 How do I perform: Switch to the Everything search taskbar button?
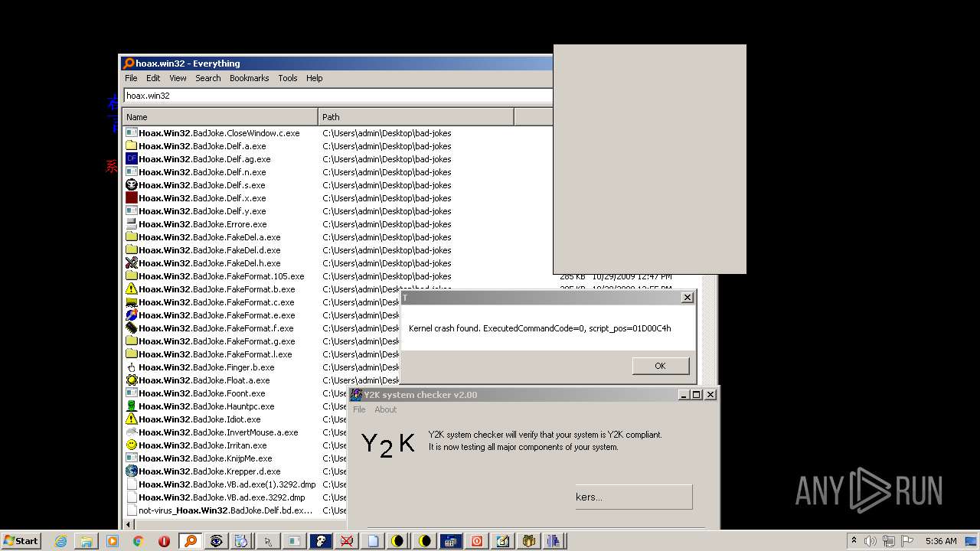point(190,541)
